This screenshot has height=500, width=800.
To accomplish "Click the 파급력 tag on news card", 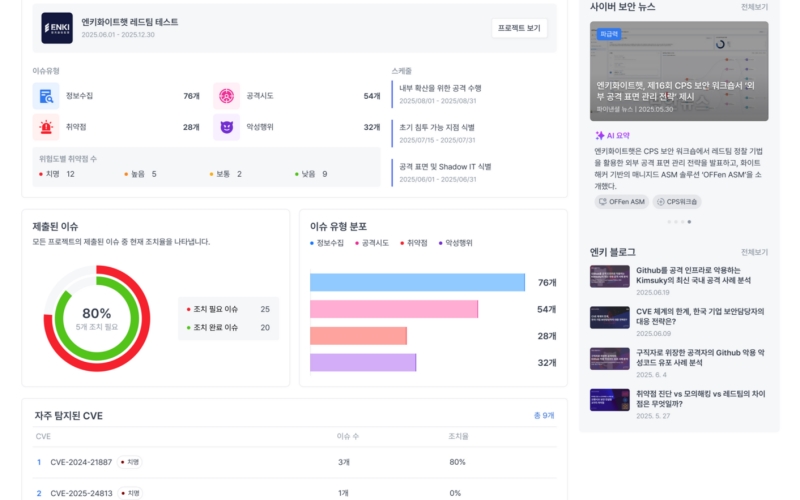I will point(609,34).
